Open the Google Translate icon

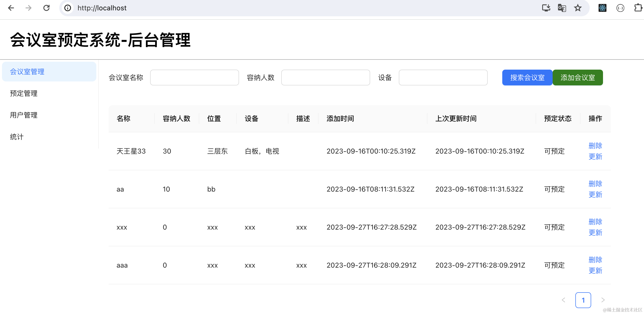point(562,8)
